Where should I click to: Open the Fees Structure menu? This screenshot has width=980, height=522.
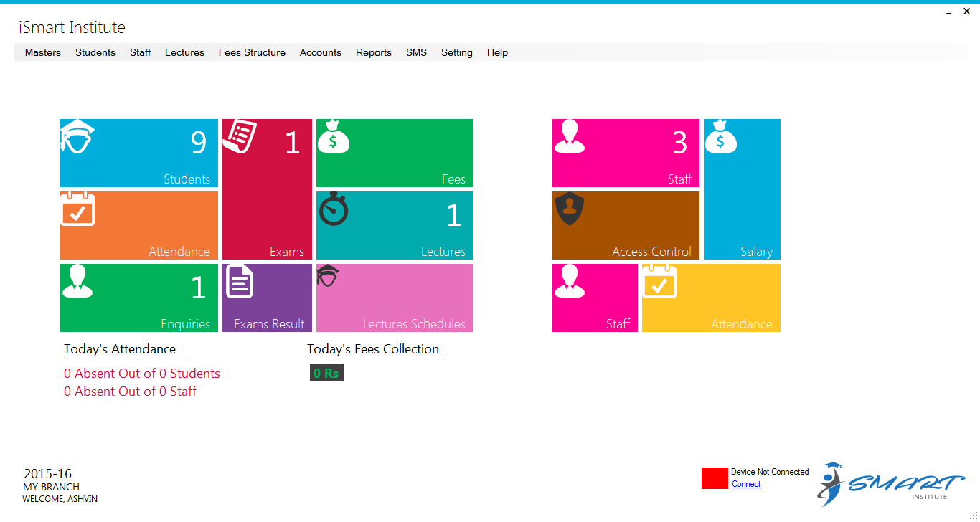pos(252,52)
